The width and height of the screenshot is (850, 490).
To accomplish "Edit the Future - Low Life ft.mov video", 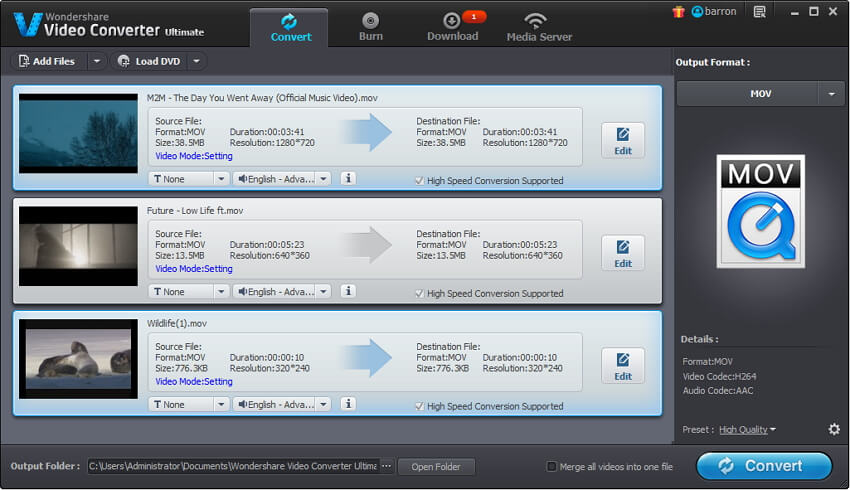I will (x=623, y=253).
